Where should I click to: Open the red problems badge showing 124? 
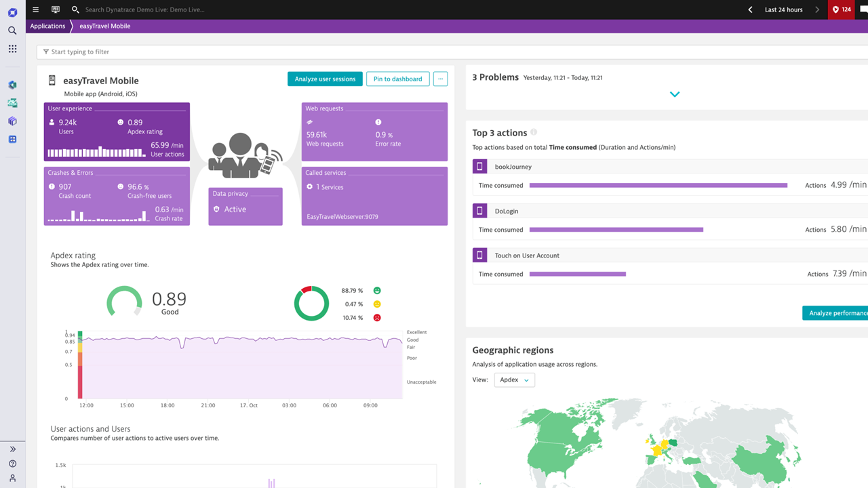pyautogui.click(x=842, y=9)
